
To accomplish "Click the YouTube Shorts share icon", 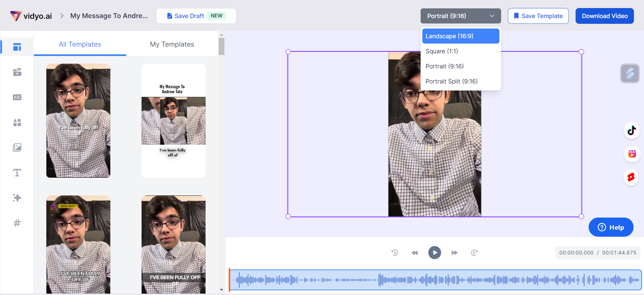I will point(631,177).
